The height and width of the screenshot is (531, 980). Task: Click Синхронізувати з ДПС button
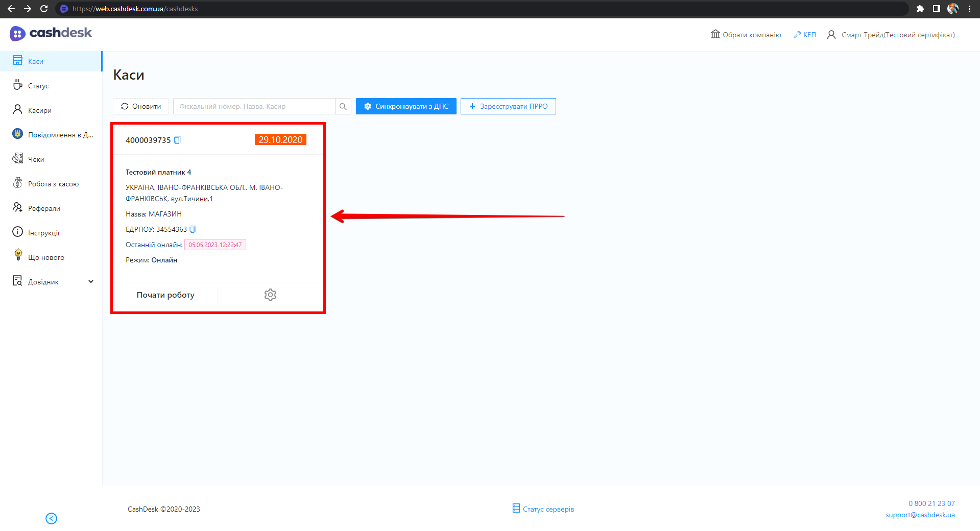point(406,106)
